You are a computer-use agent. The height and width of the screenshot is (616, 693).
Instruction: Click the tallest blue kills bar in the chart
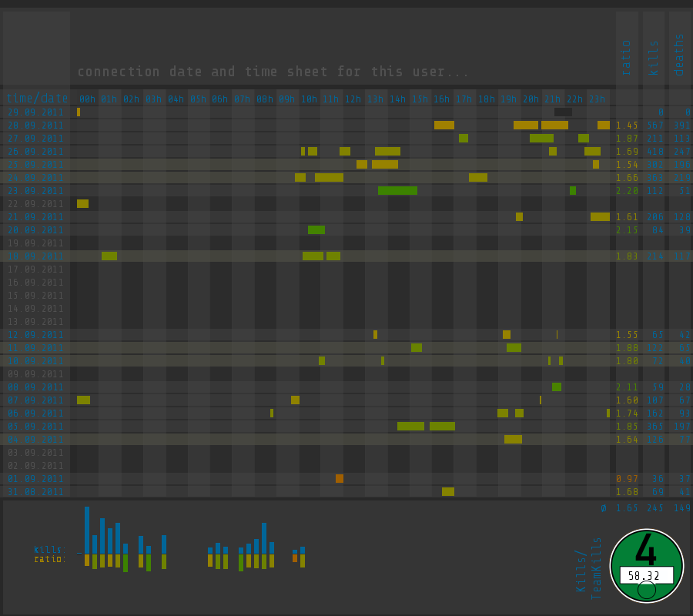click(87, 531)
